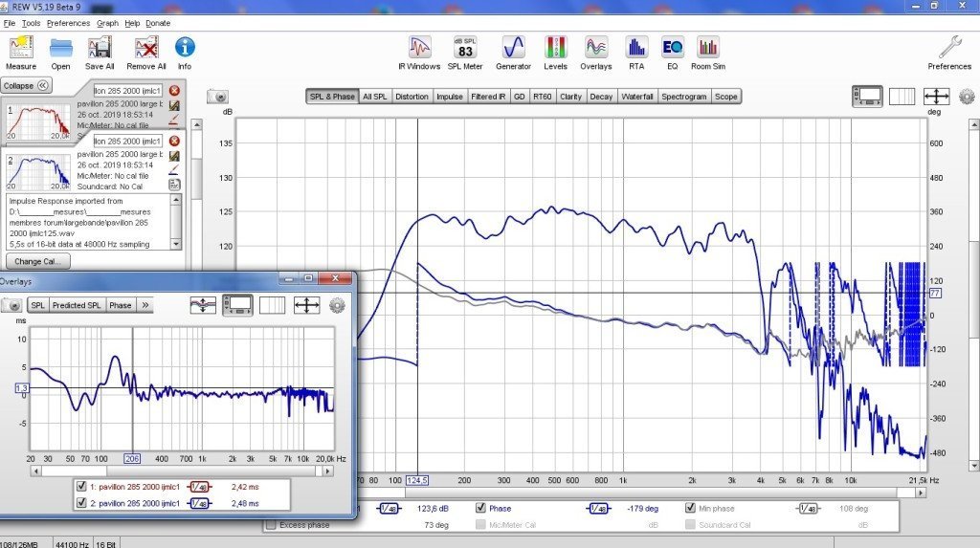This screenshot has height=548, width=980.
Task: Open the Donate menu link
Action: pyautogui.click(x=158, y=23)
